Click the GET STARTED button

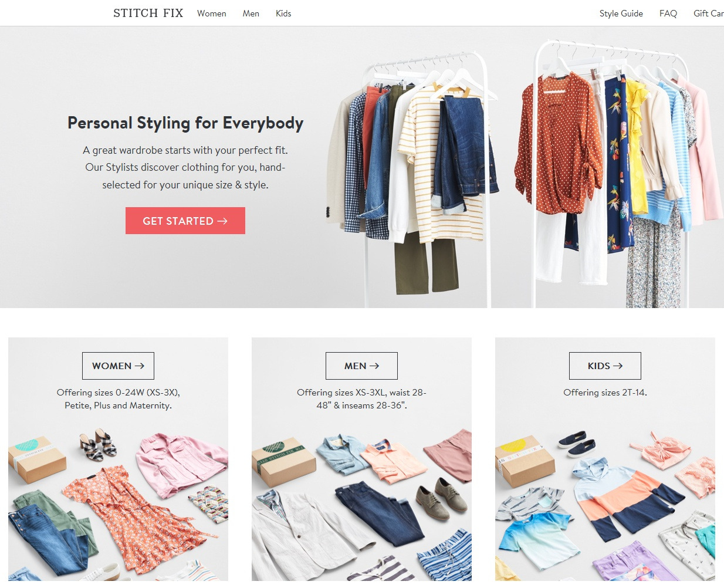[x=185, y=221]
